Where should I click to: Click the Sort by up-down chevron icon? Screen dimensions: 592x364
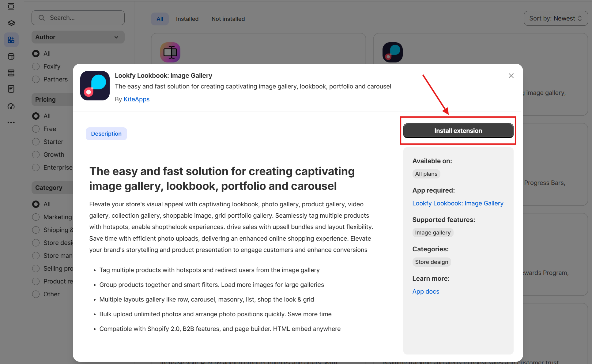click(x=580, y=18)
